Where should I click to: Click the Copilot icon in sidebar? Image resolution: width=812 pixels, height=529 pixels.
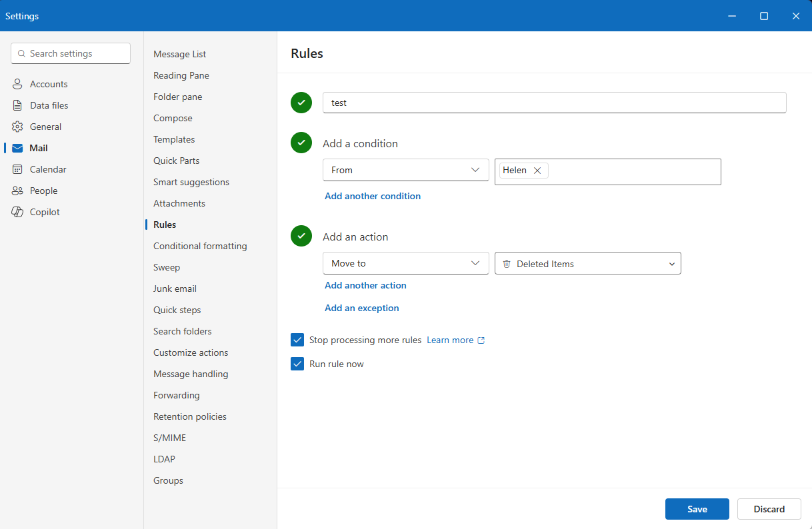[x=17, y=212]
